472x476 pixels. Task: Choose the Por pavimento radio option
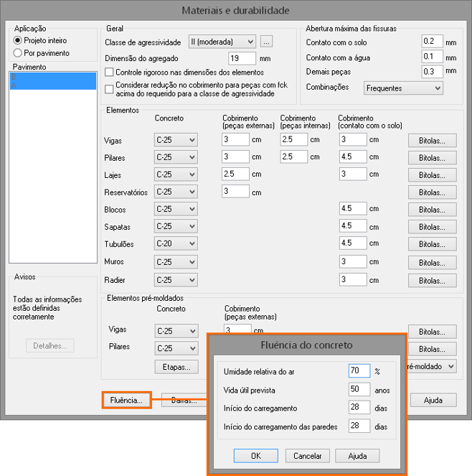(18, 52)
